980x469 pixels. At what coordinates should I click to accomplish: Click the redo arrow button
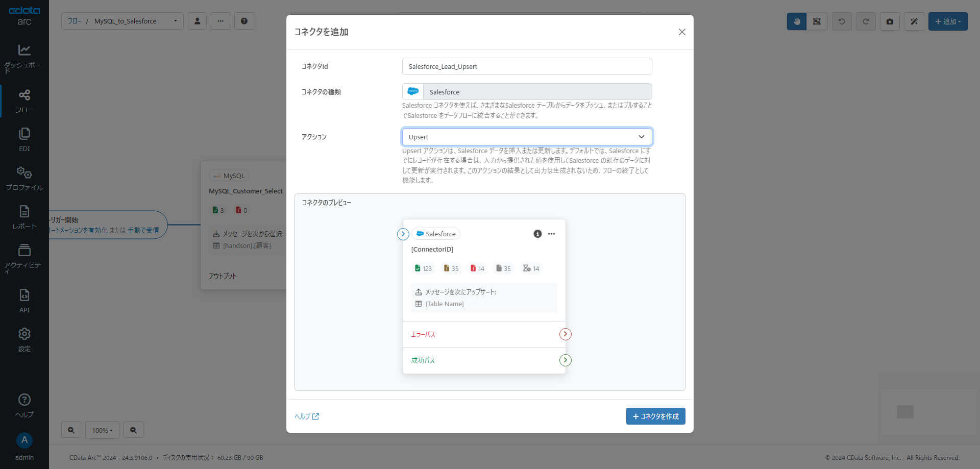(866, 21)
